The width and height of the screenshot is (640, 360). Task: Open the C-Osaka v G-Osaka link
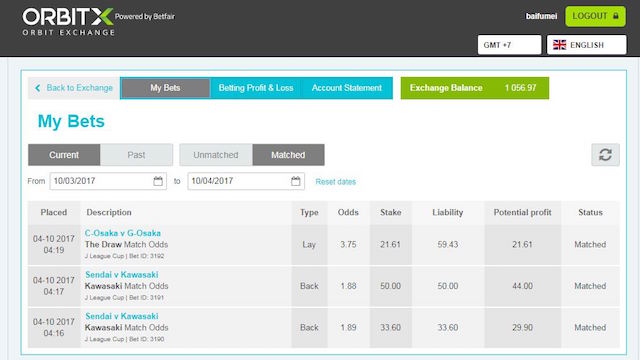[123, 233]
